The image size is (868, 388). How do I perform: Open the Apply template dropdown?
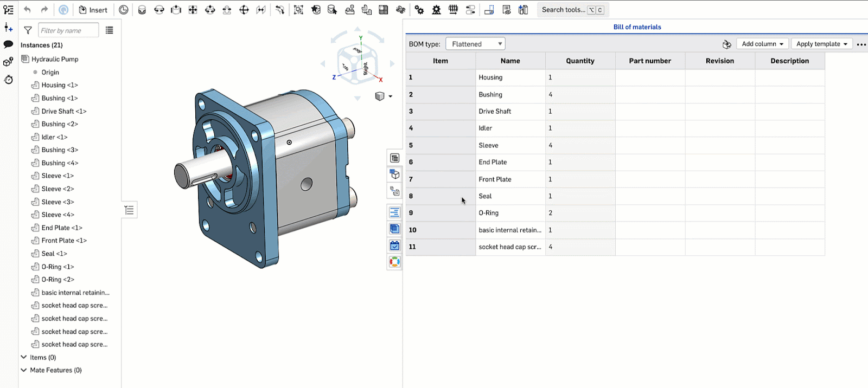pos(821,44)
